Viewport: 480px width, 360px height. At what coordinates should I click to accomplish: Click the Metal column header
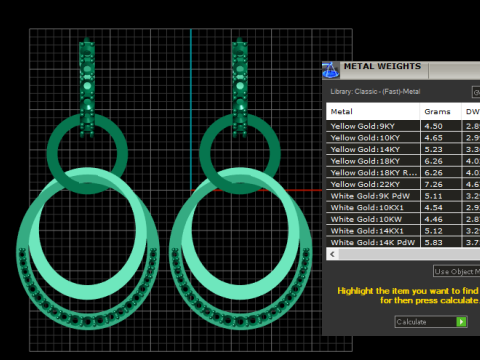(x=373, y=111)
